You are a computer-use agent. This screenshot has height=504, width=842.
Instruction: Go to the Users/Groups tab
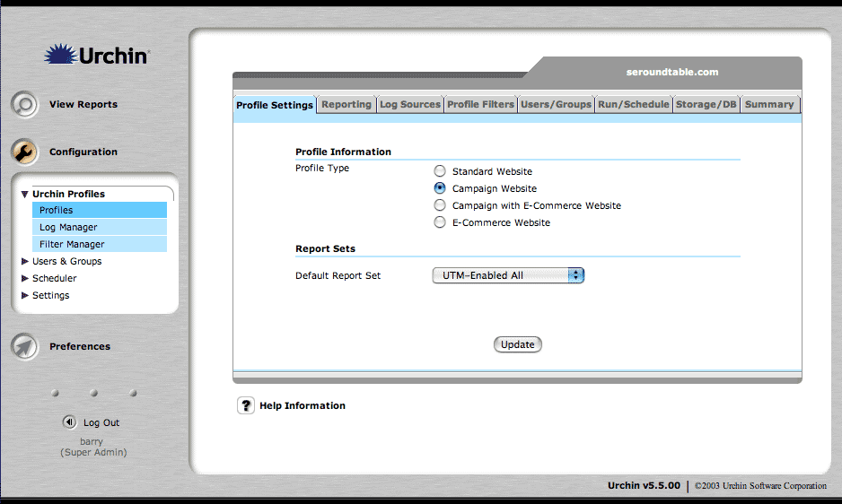pyautogui.click(x=556, y=104)
